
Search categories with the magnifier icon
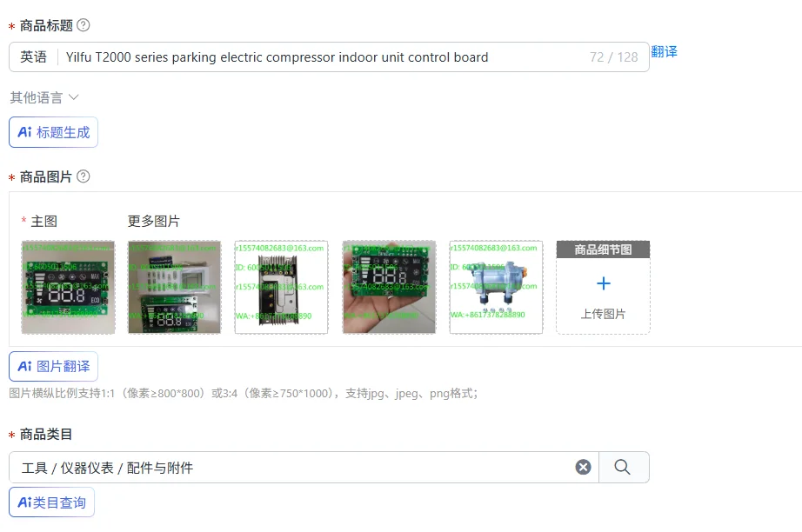click(x=622, y=467)
